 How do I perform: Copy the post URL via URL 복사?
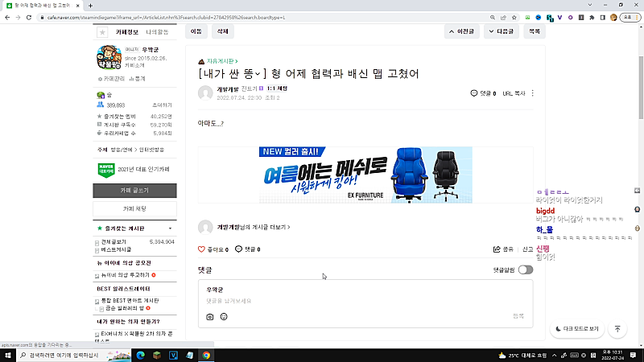514,93
